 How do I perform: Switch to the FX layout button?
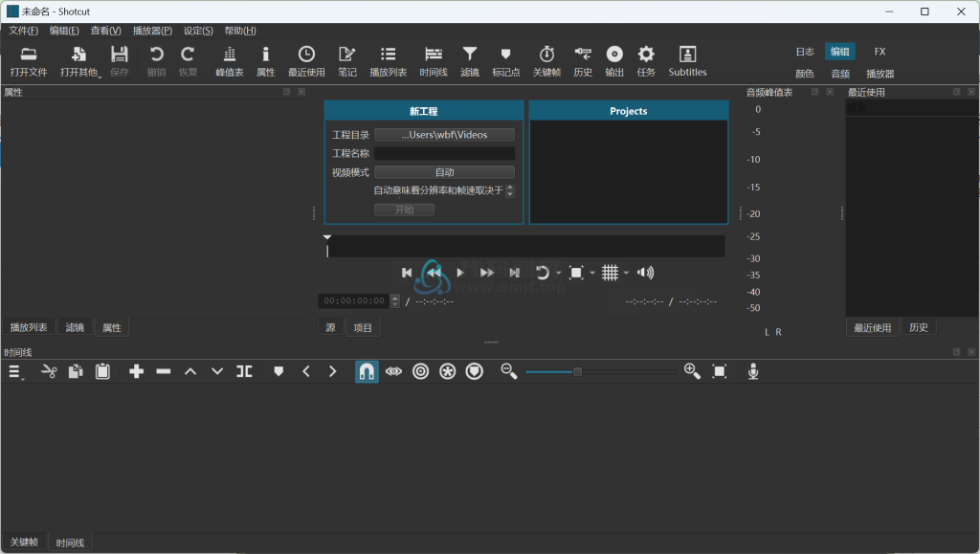click(x=880, y=52)
